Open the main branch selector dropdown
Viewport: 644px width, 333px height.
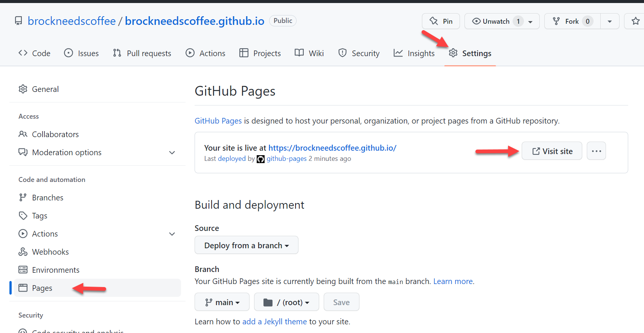pyautogui.click(x=222, y=302)
